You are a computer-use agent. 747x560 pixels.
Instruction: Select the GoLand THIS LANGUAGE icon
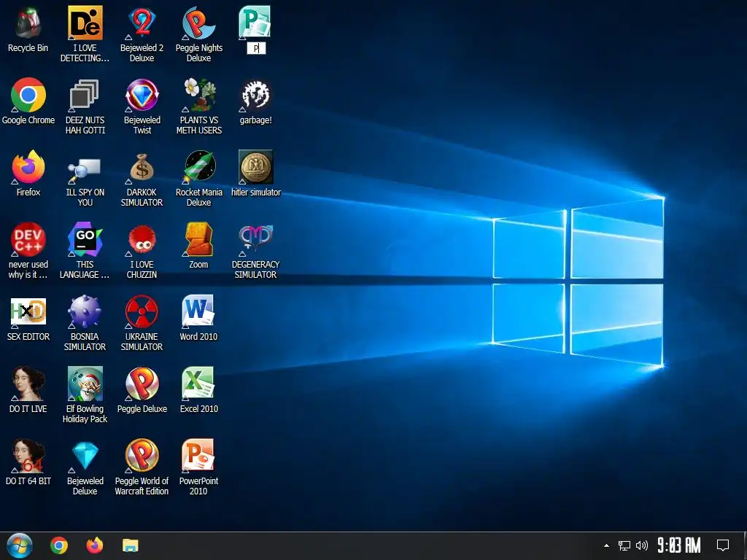click(x=85, y=239)
